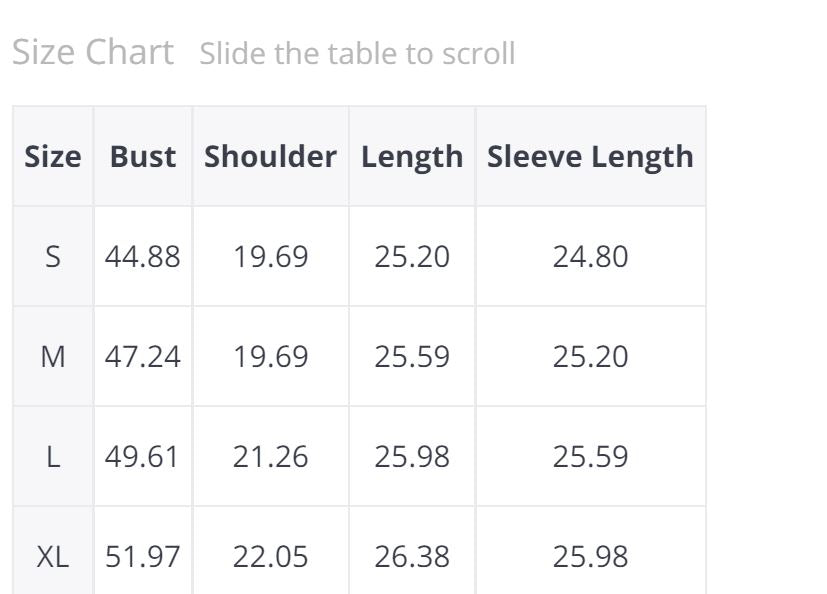827x594 pixels.
Task: Click length value 25.59 in M row
Action: click(x=412, y=357)
